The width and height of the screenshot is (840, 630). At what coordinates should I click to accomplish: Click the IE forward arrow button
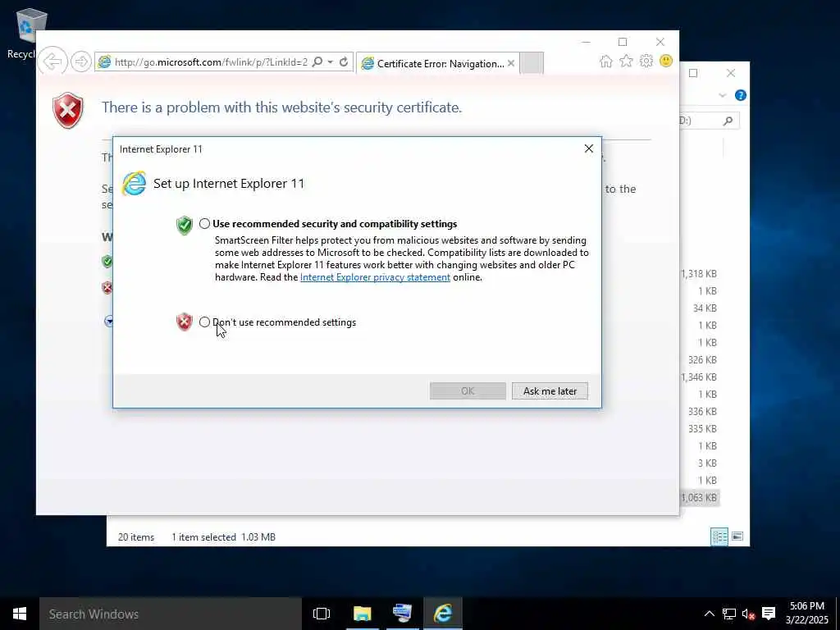pos(81,62)
